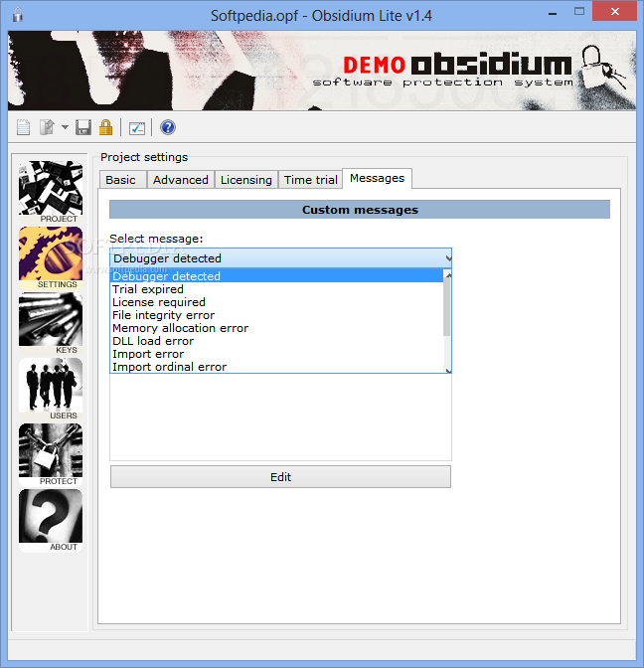644x668 pixels.
Task: Click the New project toolbar icon
Action: [24, 127]
